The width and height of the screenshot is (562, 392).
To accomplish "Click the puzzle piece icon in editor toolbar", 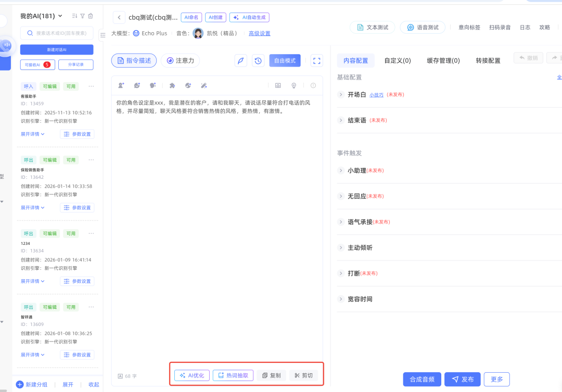I will pos(172,85).
